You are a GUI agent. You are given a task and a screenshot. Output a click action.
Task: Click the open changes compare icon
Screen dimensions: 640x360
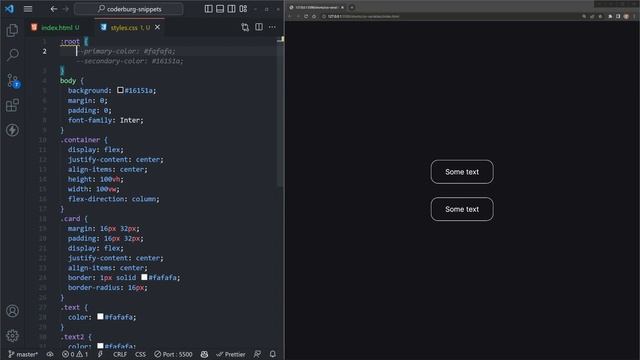[245, 27]
